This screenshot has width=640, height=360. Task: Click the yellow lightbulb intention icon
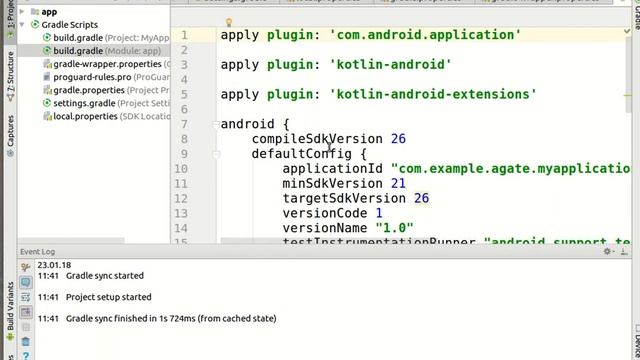click(x=229, y=22)
